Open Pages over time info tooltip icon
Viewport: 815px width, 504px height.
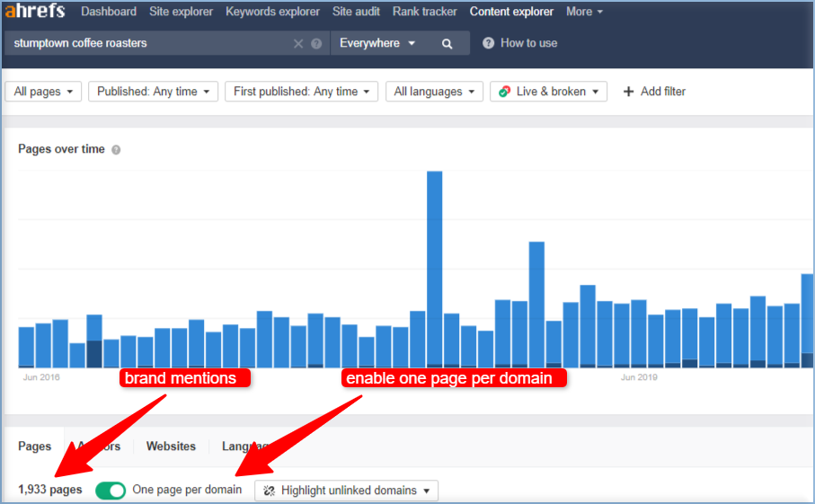pos(116,150)
